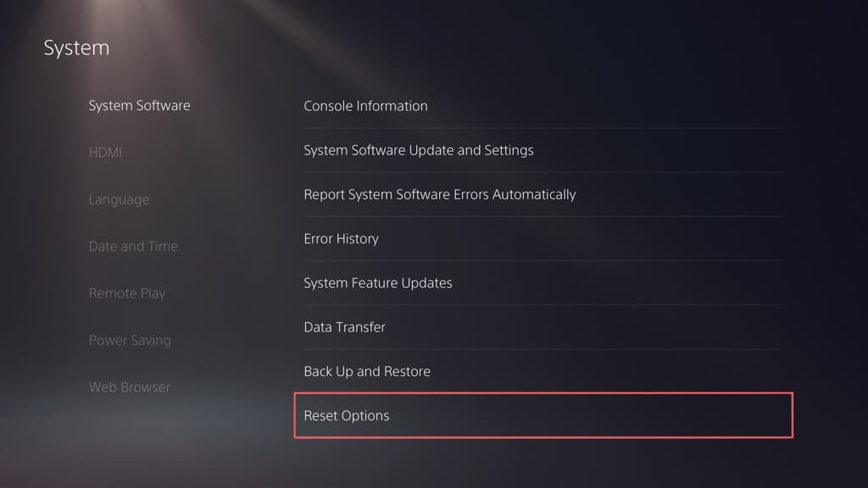Screen dimensions: 868x488
Task: Click the red-outlined Reset Options row
Action: tap(542, 415)
